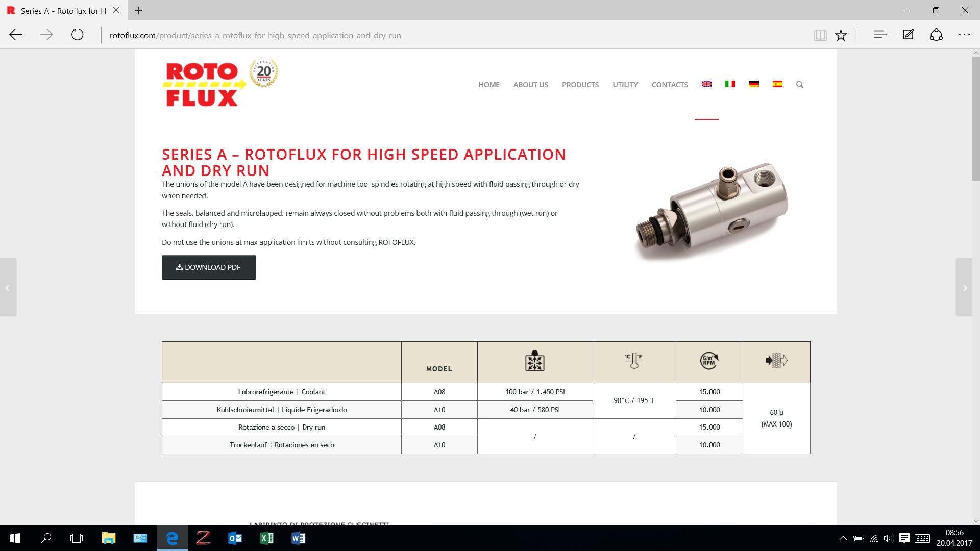Click the temperature thermometer icon in table
The image size is (980, 551).
[634, 361]
